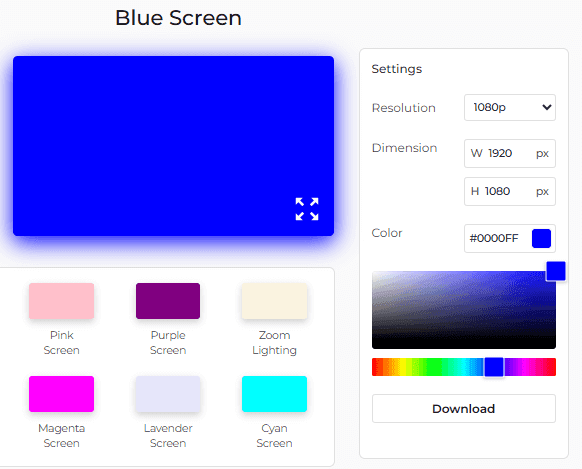Click the color saturation gradient area
Viewport: 582px width, 469px height.
[464, 310]
